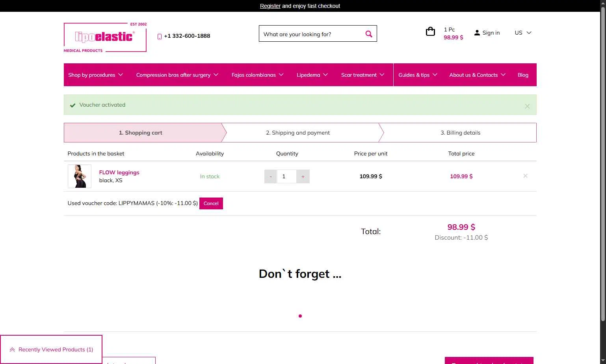The height and width of the screenshot is (364, 606).
Task: Click the Sign in person icon
Action: 477,33
